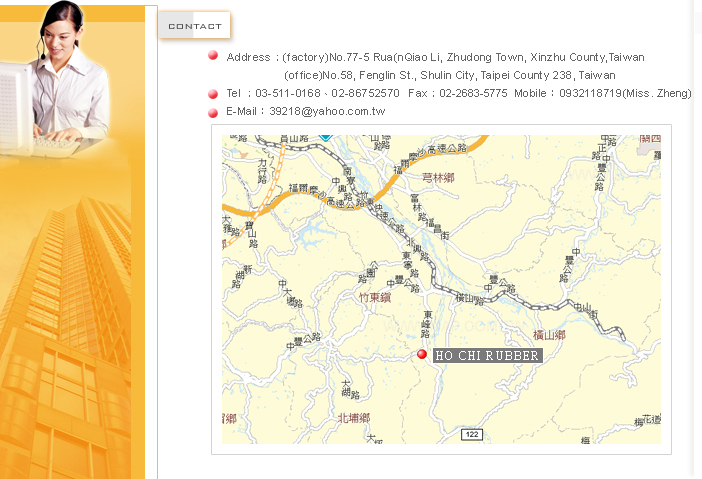The image size is (702, 479).
Task: Click the red bullet beside Address
Action: point(213,56)
